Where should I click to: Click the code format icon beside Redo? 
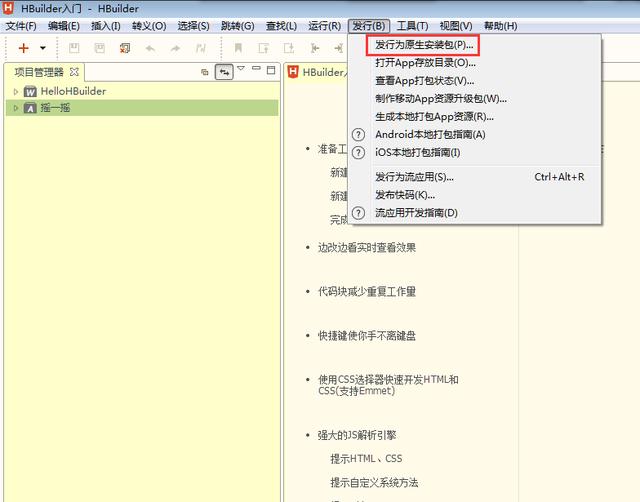click(200, 49)
